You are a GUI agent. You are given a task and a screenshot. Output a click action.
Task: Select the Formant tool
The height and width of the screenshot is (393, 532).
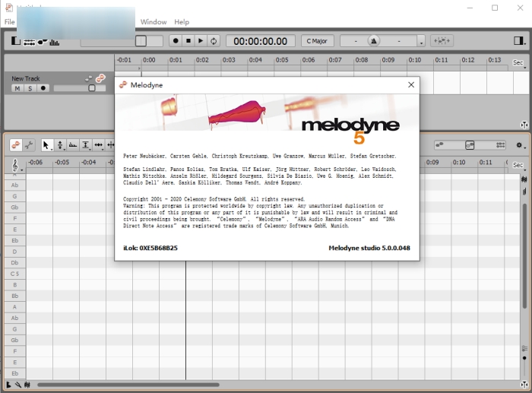(73, 145)
